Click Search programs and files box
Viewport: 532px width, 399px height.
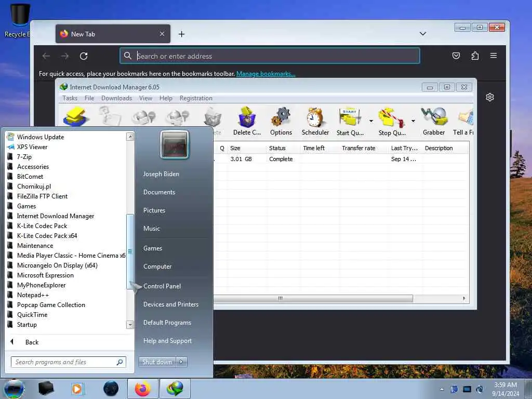(68, 362)
